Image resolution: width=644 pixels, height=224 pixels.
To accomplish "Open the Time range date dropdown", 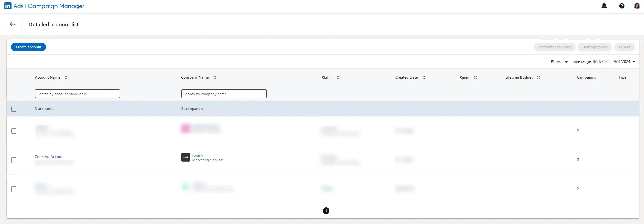I will [x=603, y=61].
